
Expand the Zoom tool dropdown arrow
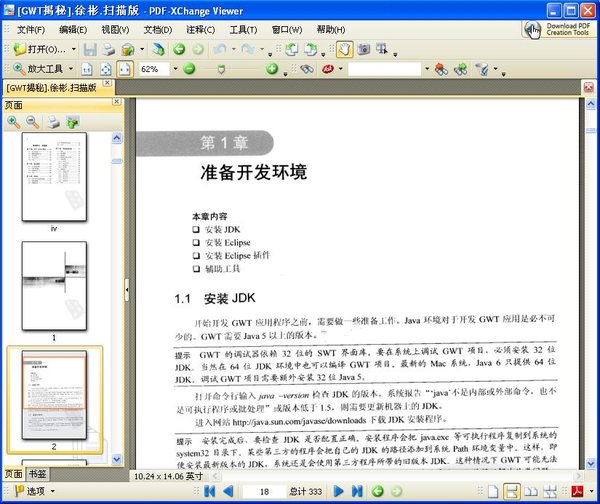(71, 69)
